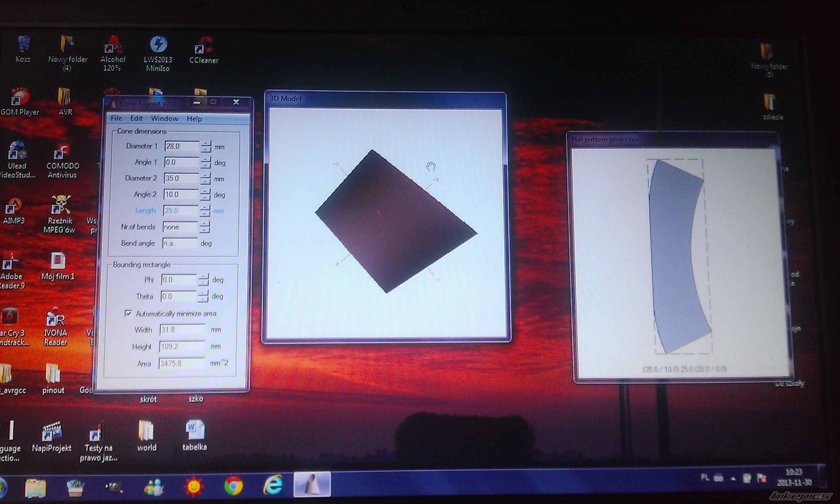Launch Google Chrome from the taskbar
Image resolution: width=840 pixels, height=504 pixels.
coord(233,486)
